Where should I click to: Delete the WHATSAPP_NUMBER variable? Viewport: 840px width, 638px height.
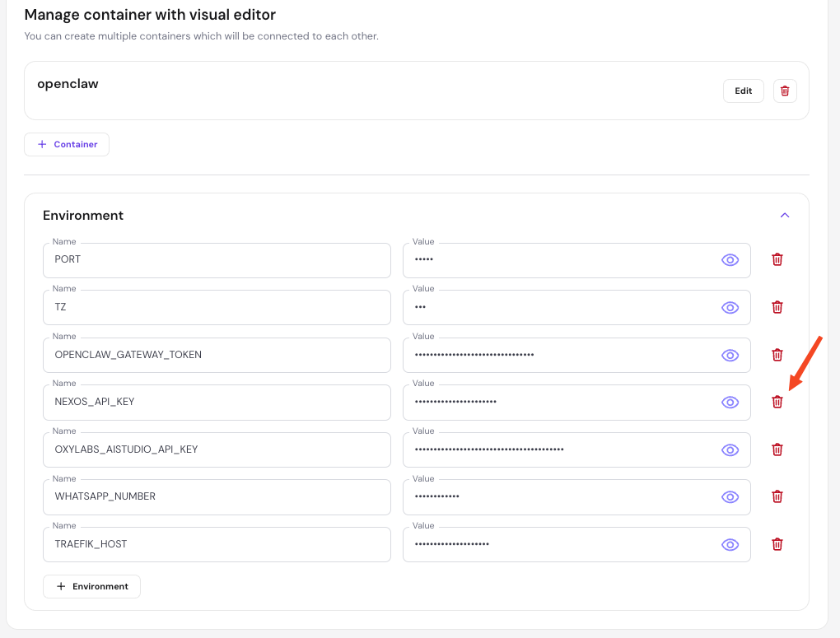[x=777, y=496]
